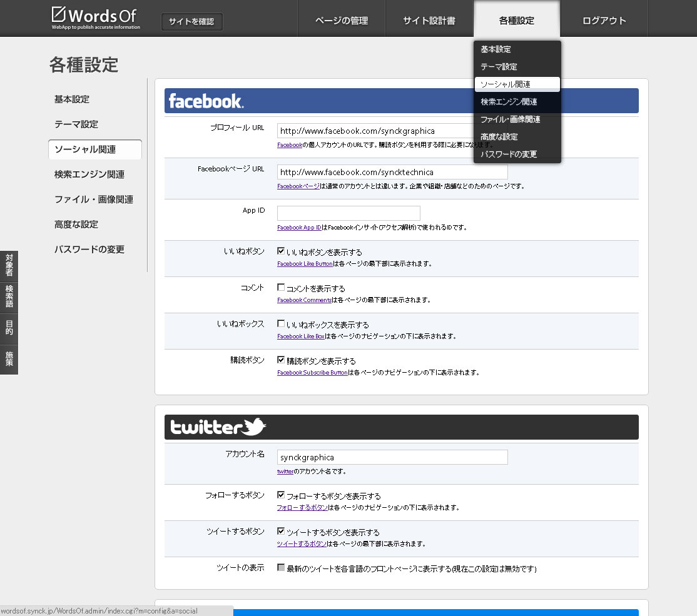Image resolution: width=697 pixels, height=616 pixels.
Task: Click the WordsOf logo
Action: click(x=96, y=18)
